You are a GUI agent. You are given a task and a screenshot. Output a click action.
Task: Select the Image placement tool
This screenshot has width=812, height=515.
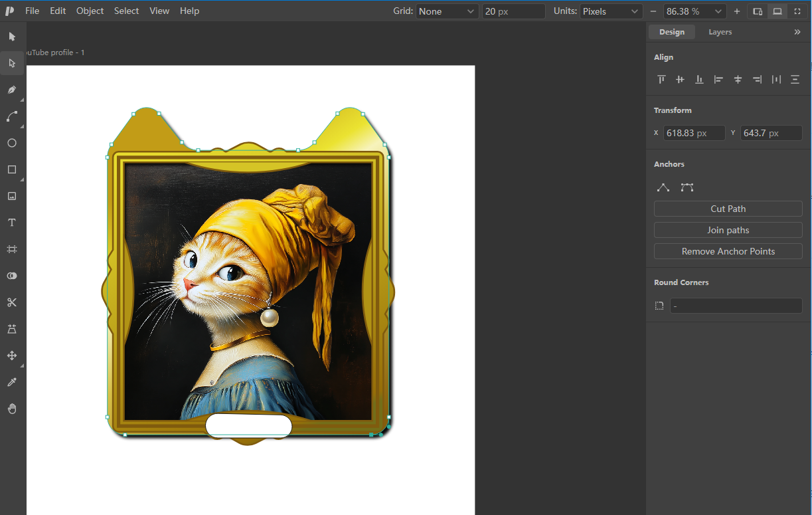pos(12,196)
